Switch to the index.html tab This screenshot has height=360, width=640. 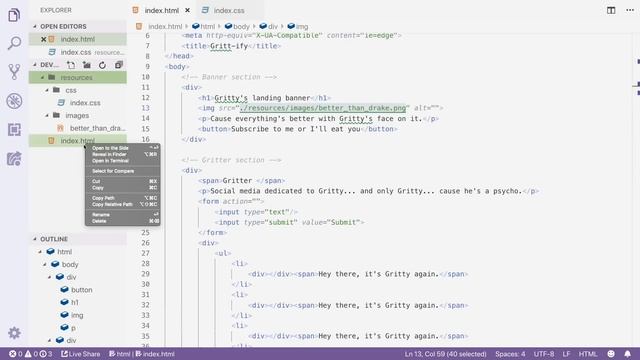click(162, 10)
